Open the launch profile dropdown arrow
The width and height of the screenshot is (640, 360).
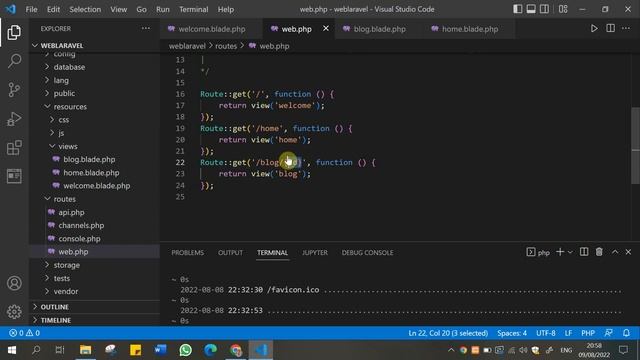(x=570, y=252)
